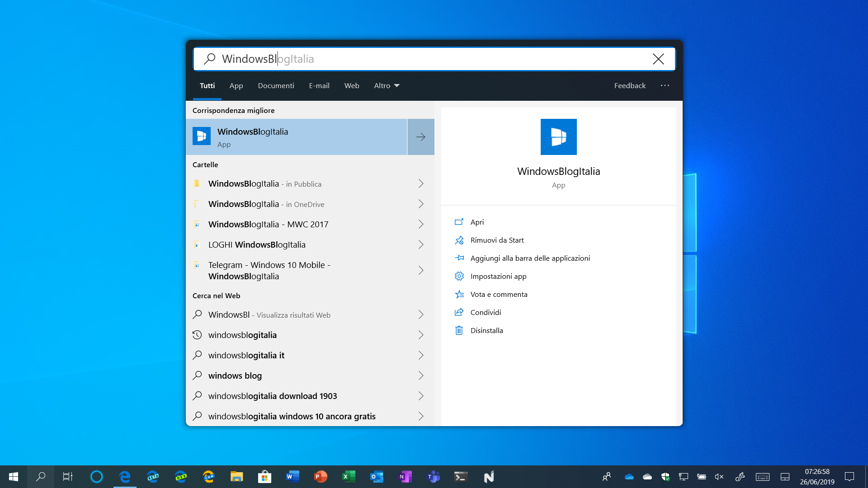Launch OneNote from the taskbar

pos(405,477)
